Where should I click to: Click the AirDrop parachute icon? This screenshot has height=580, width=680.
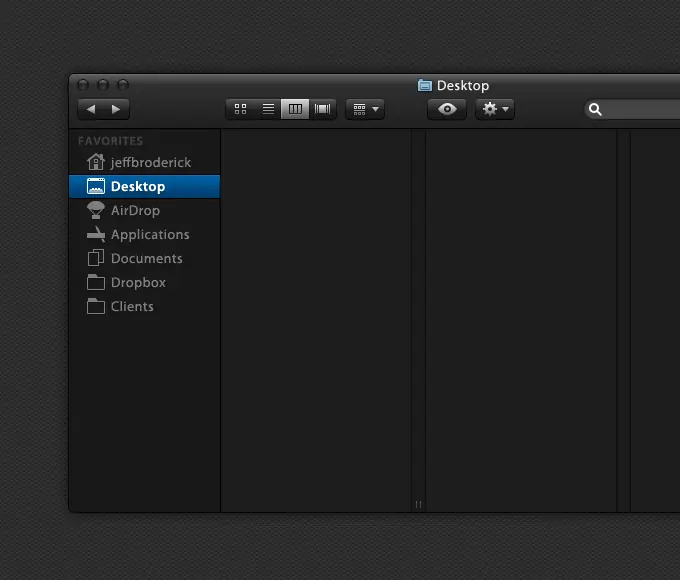click(x=95, y=210)
